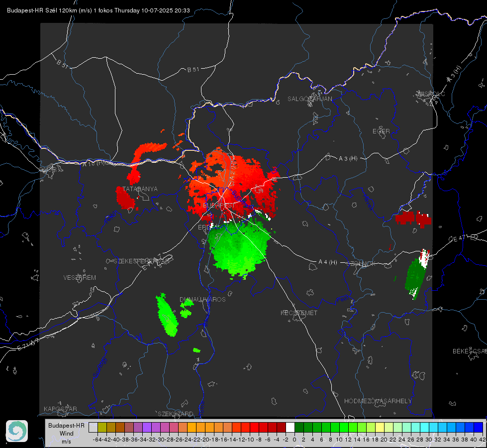Click the HODMEZOVASARHELY city label

(x=378, y=401)
